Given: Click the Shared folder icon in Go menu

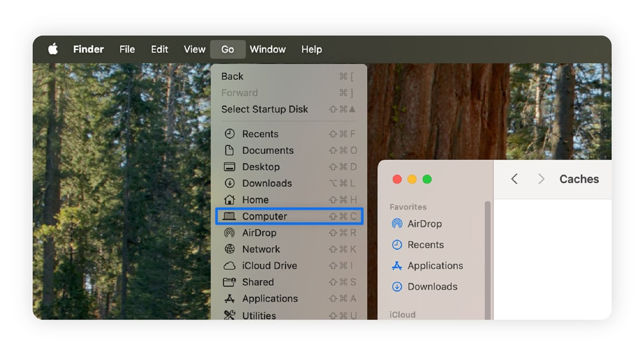Looking at the screenshot, I should point(229,282).
